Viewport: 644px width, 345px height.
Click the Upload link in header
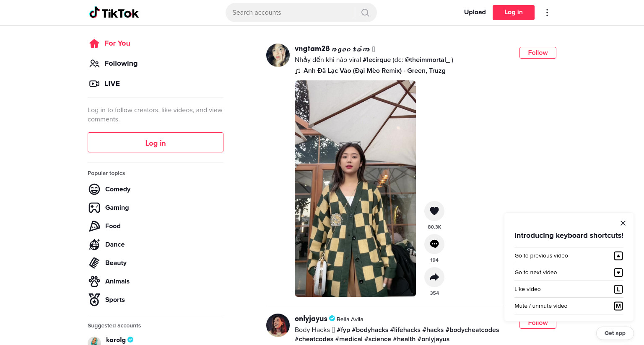475,12
